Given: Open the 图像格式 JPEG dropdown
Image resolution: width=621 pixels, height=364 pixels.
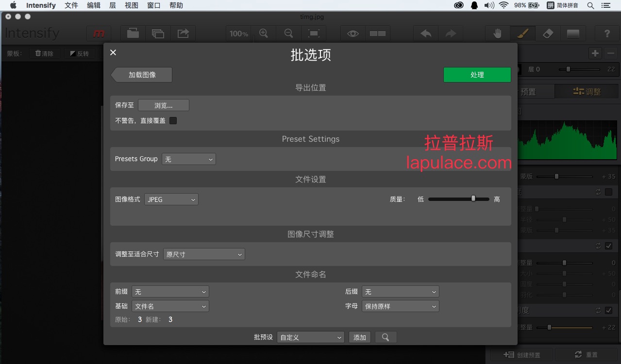Looking at the screenshot, I should point(171,199).
